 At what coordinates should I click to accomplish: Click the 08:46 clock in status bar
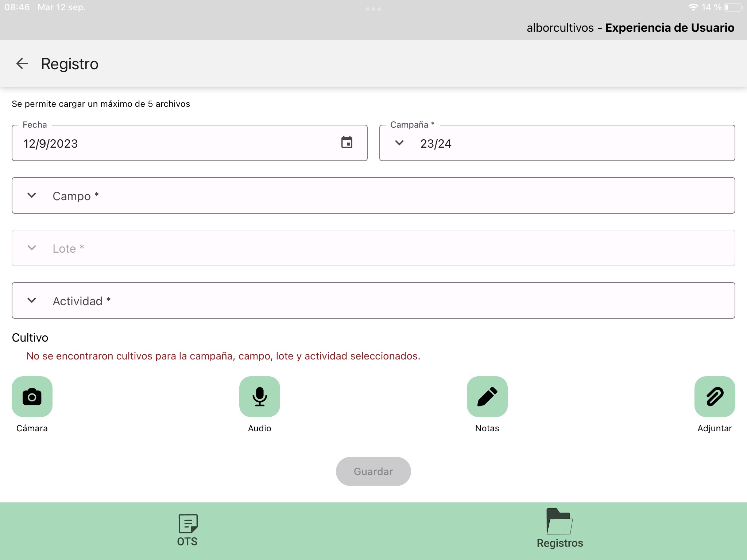[17, 7]
